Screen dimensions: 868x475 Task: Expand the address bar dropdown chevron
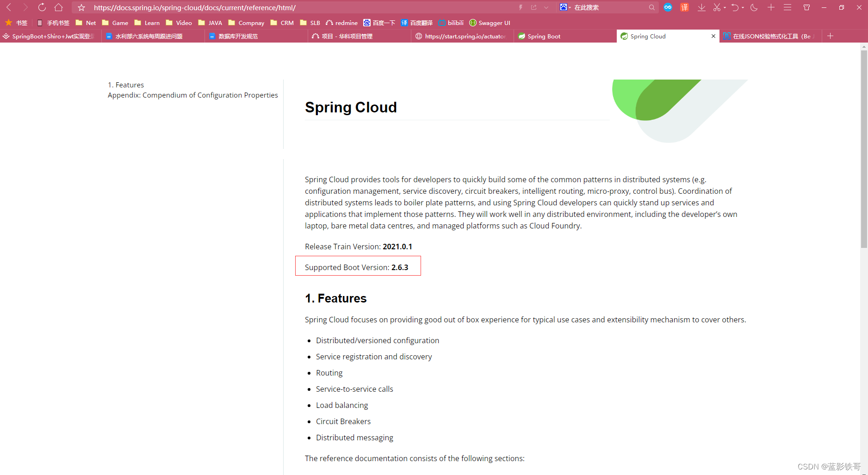[x=546, y=7]
